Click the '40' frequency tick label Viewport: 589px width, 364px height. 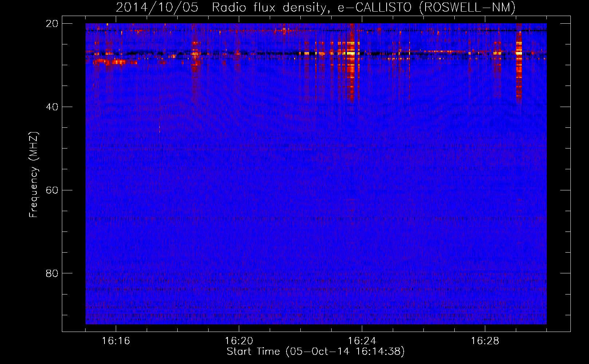52,107
